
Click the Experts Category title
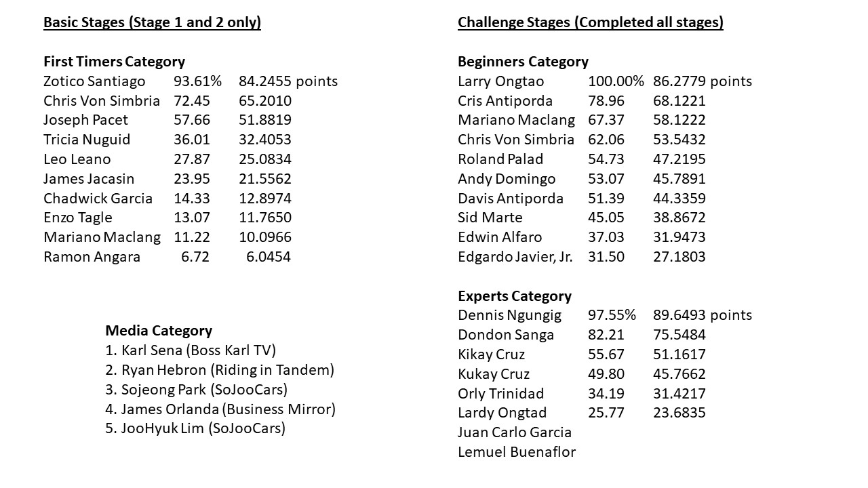(514, 296)
